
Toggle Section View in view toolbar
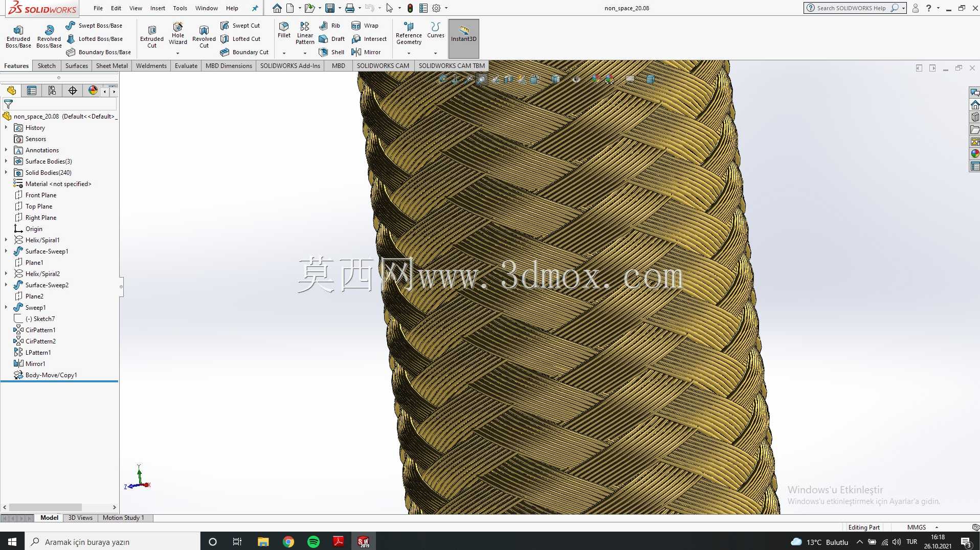pyautogui.click(x=508, y=79)
